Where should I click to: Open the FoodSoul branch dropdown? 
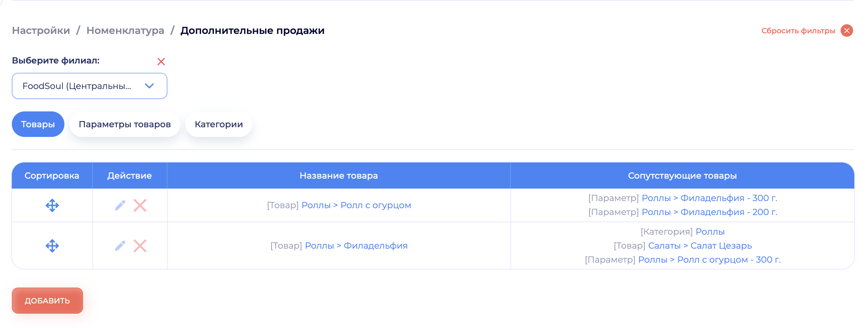point(89,86)
